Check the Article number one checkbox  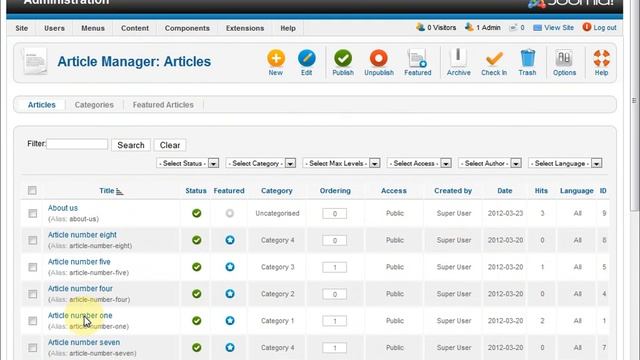[x=32, y=321]
